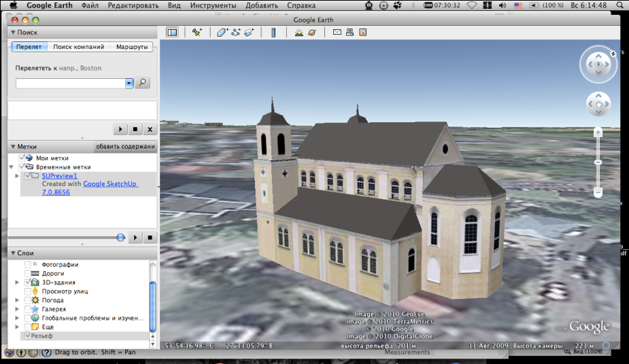
Task: Select the Add Polygon tool
Action: [x=222, y=32]
